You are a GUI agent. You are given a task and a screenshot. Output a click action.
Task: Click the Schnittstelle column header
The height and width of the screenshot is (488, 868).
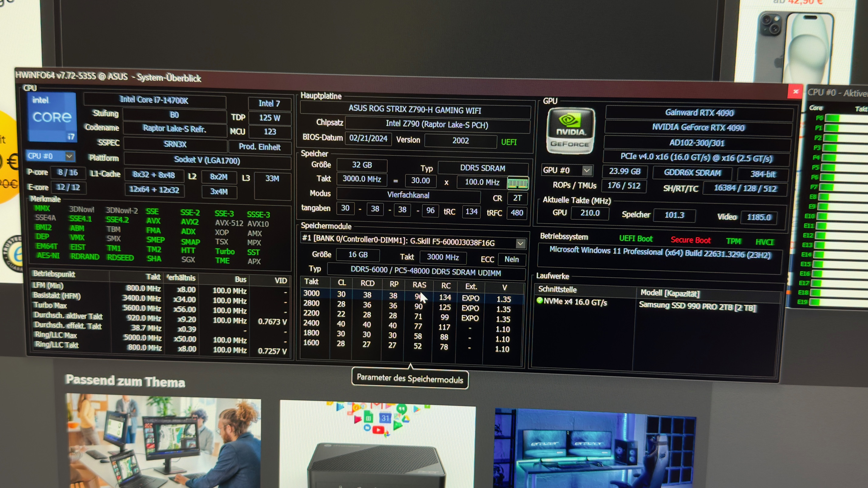pyautogui.click(x=557, y=289)
